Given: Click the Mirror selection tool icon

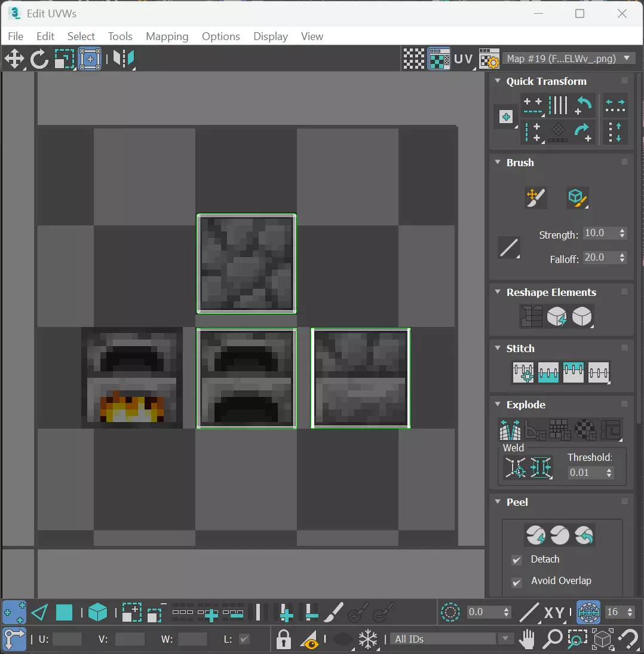Looking at the screenshot, I should [124, 59].
